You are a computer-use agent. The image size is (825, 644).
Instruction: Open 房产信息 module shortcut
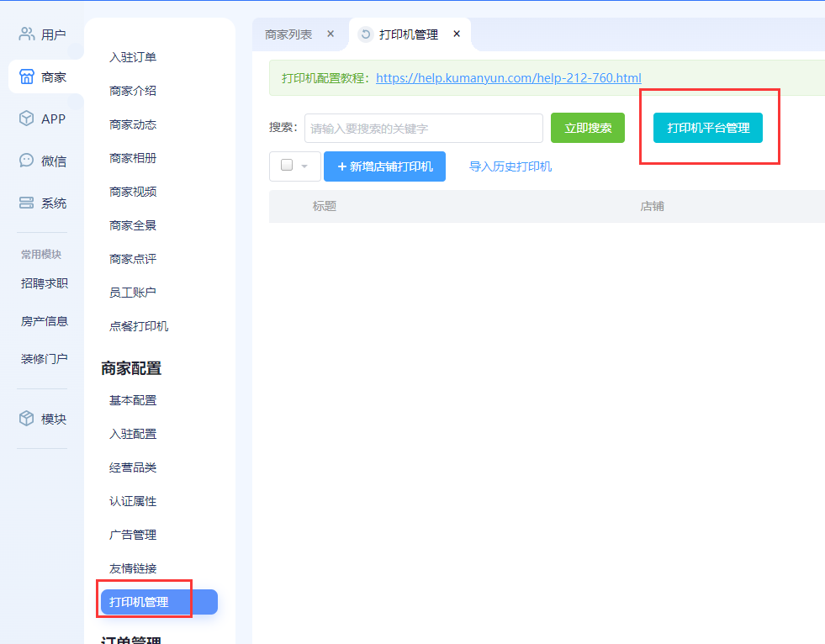tap(45, 321)
